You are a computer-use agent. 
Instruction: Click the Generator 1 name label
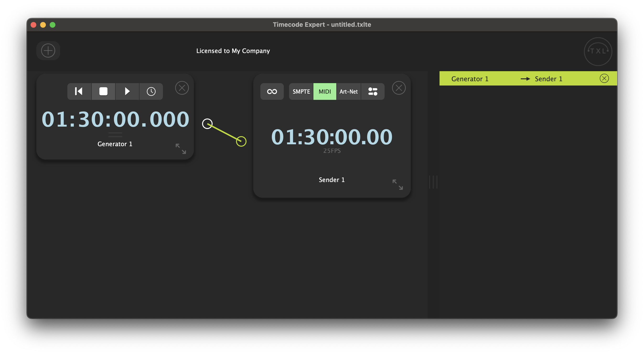115,144
